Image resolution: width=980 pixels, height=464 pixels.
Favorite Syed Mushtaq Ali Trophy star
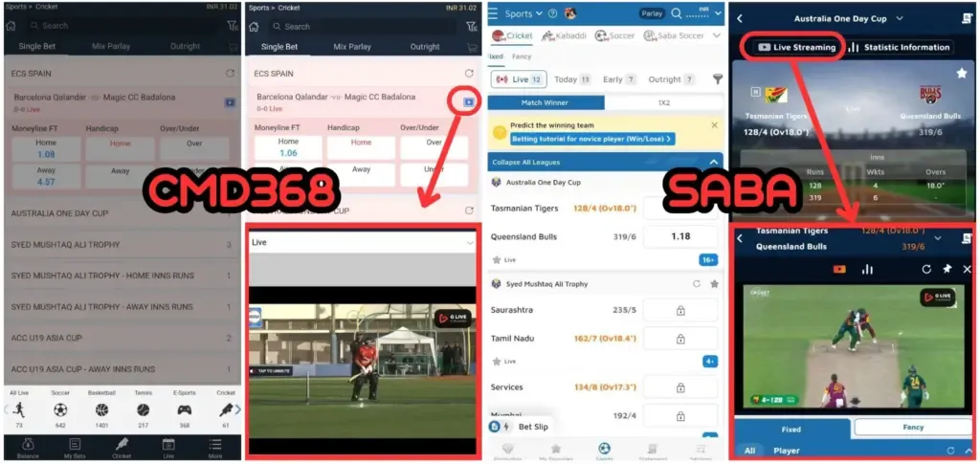714,283
